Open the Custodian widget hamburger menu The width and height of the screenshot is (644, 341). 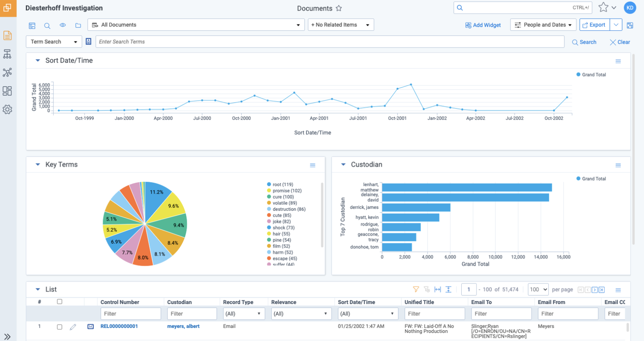(x=618, y=166)
